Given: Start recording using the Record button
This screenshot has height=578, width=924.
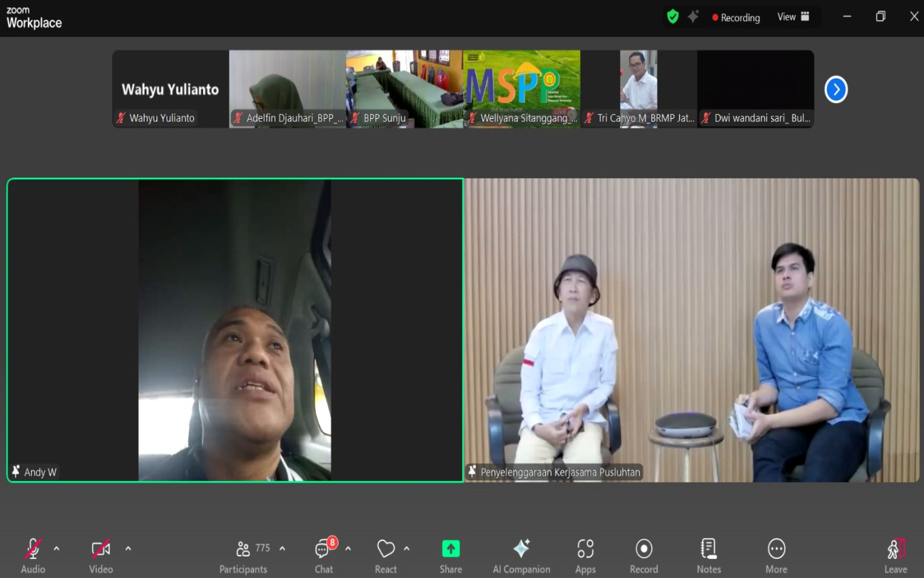Looking at the screenshot, I should [x=643, y=555].
